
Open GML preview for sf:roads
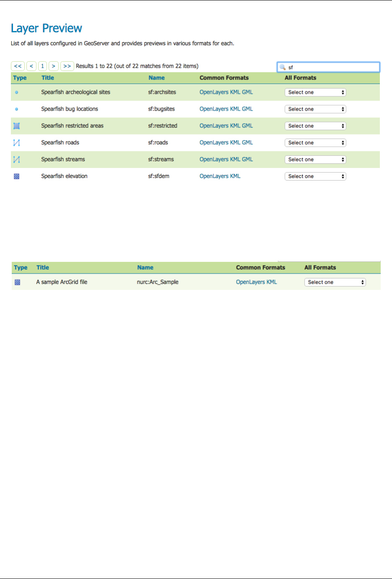[x=248, y=142]
